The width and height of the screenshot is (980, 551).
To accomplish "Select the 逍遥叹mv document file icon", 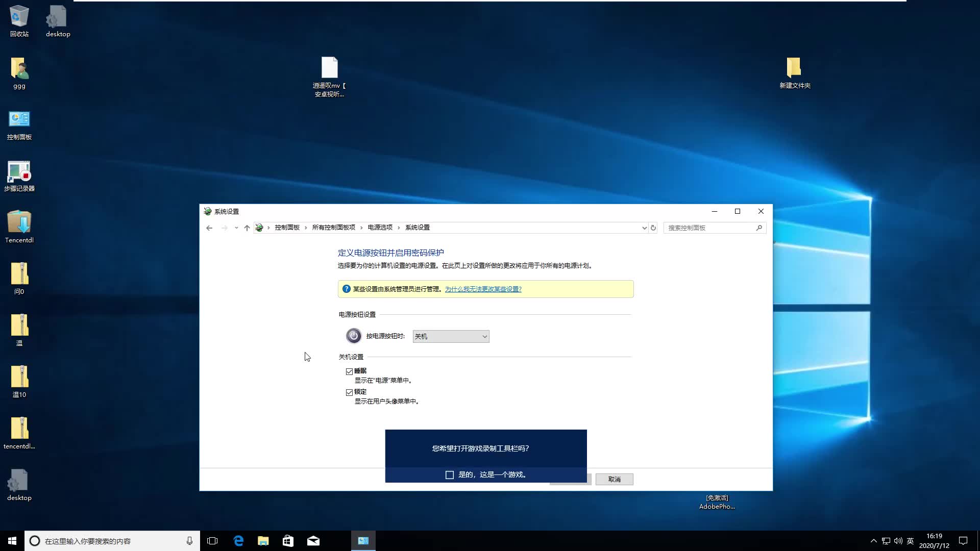I will [x=329, y=77].
